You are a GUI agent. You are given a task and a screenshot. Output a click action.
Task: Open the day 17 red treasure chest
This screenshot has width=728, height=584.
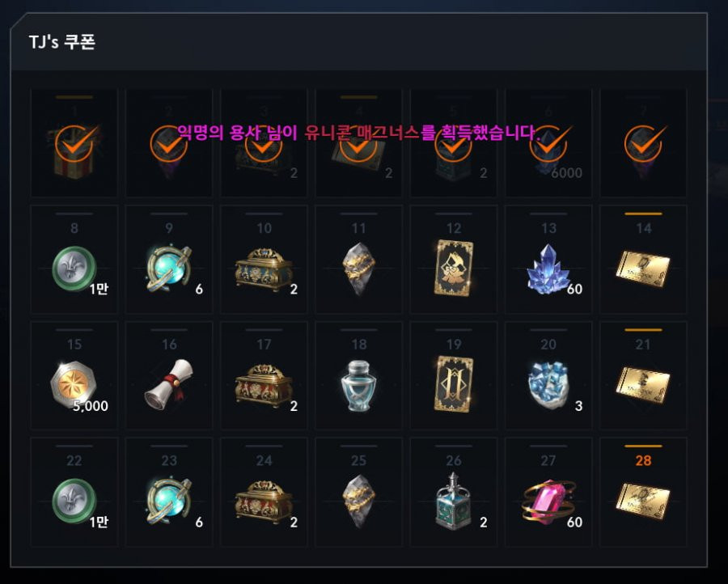point(264,375)
